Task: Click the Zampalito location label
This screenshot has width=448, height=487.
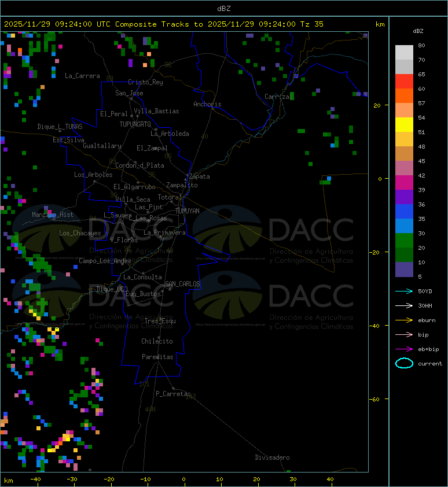Action: tap(182, 186)
